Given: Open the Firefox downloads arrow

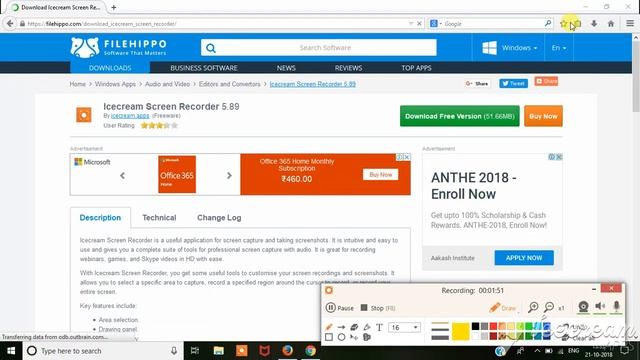Looking at the screenshot, I should (x=594, y=24).
